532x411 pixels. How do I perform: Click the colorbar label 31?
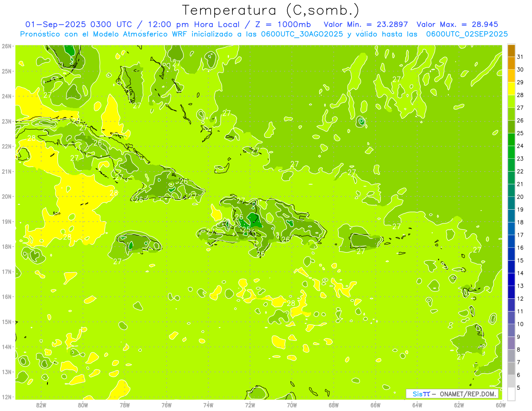point(520,56)
